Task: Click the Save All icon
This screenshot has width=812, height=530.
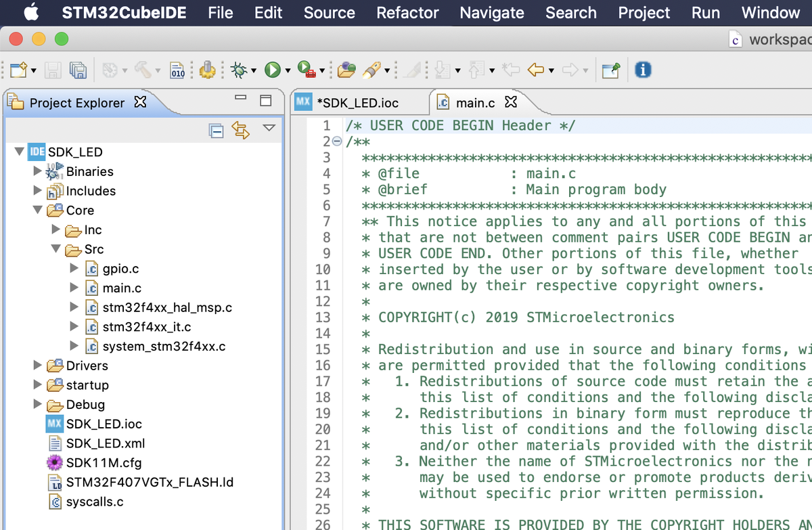Action: [x=78, y=70]
